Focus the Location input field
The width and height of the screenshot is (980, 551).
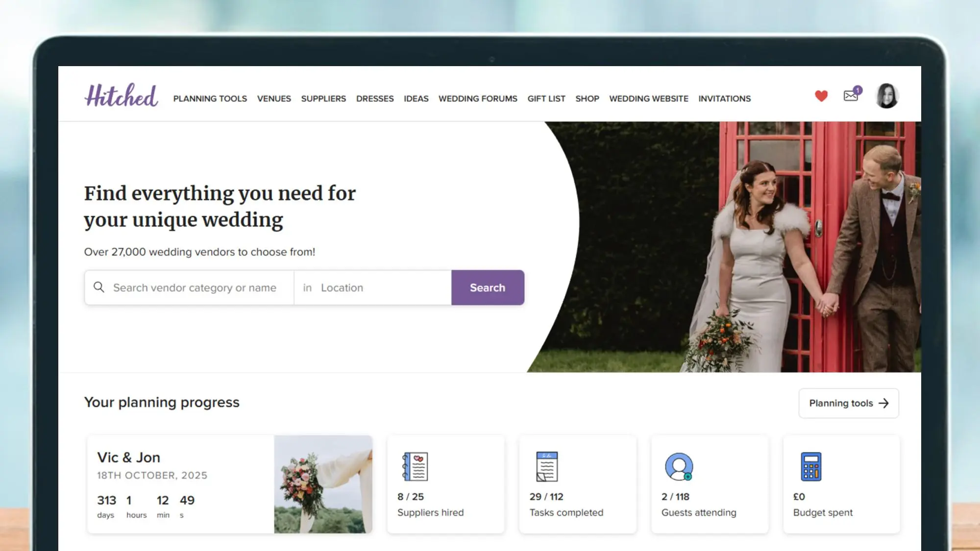click(x=373, y=287)
